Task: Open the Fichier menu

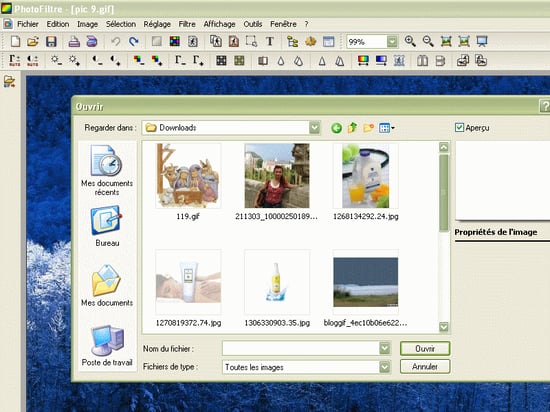Action: click(x=28, y=24)
